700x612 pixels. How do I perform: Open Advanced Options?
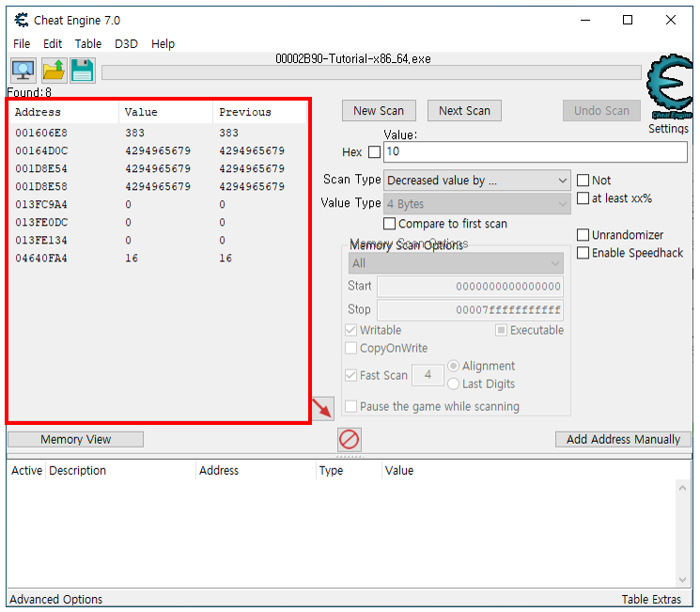(55, 599)
